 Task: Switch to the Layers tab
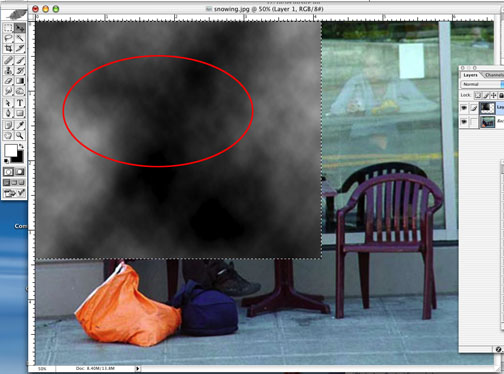point(470,75)
